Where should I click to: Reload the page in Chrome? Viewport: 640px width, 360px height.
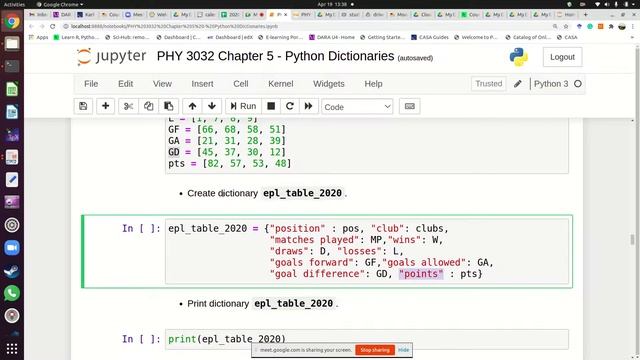(53, 26)
